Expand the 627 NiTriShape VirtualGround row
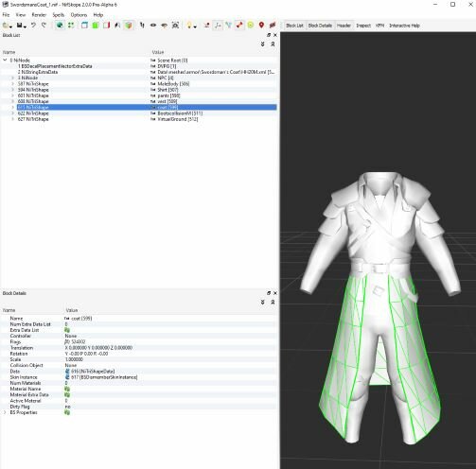476x469 pixels. click(x=13, y=119)
